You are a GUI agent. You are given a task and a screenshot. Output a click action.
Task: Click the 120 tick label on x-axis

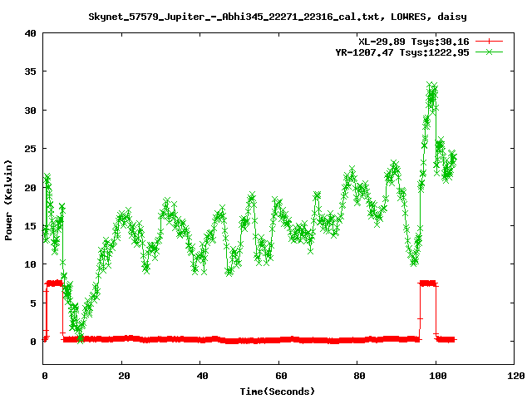tap(514, 376)
